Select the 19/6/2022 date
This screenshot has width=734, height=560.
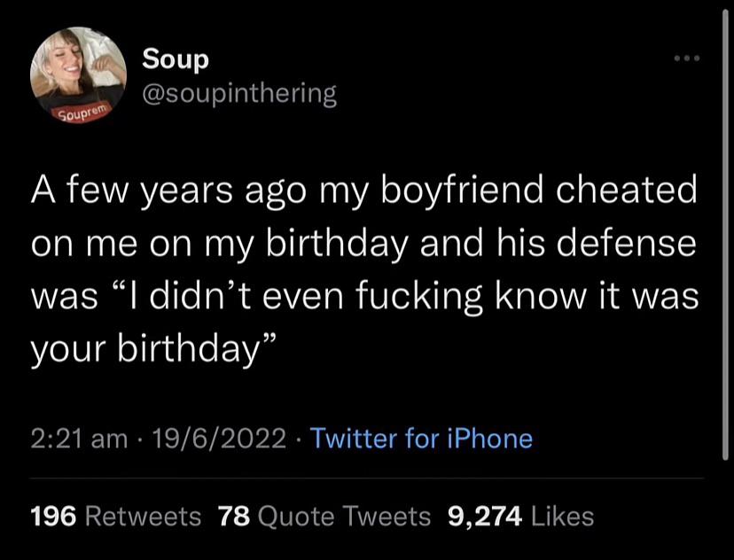(x=217, y=438)
